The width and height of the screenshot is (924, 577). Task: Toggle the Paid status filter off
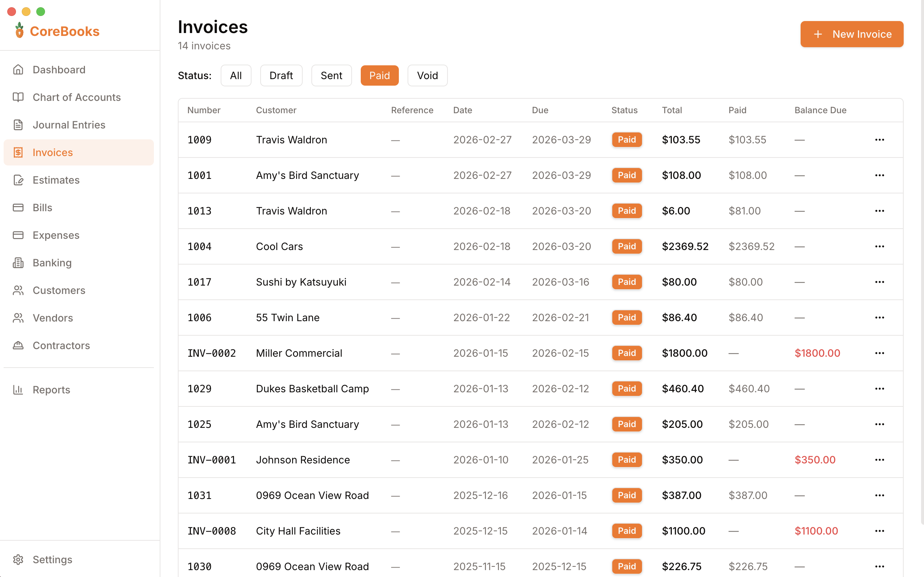coord(379,75)
